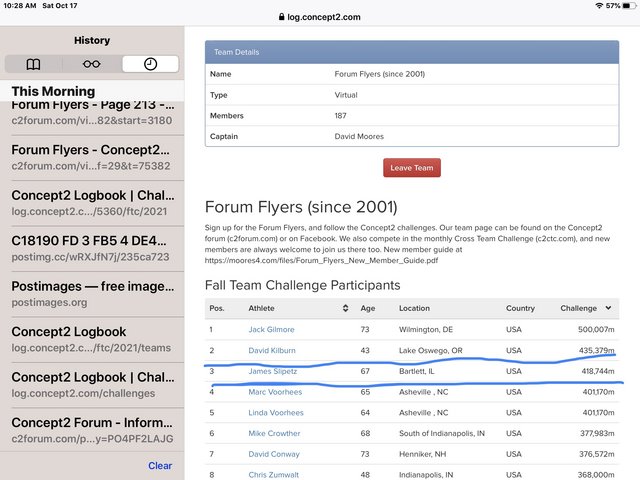Viewport: 640px width, 480px height.
Task: Select the Type value Virtual
Action: click(346, 95)
